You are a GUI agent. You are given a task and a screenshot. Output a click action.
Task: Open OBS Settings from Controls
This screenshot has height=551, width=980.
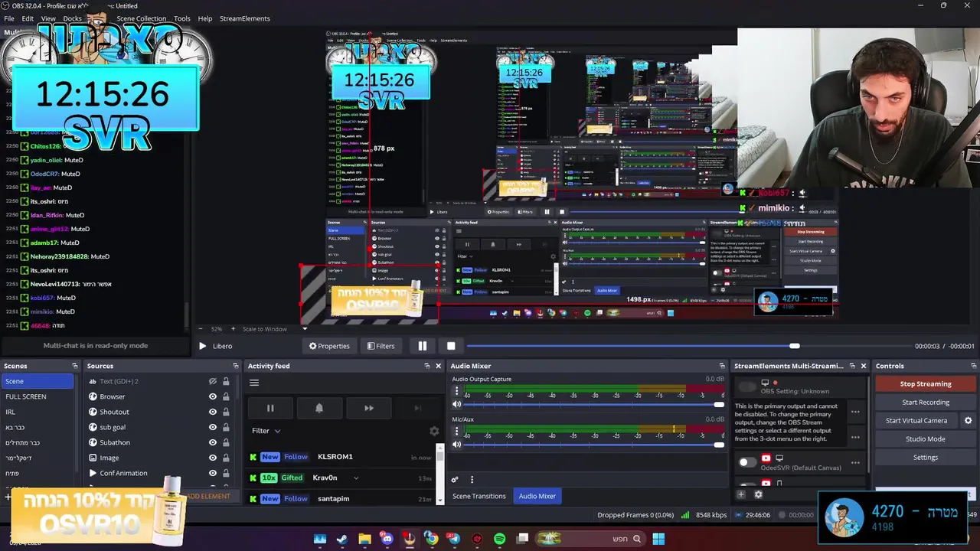926,457
